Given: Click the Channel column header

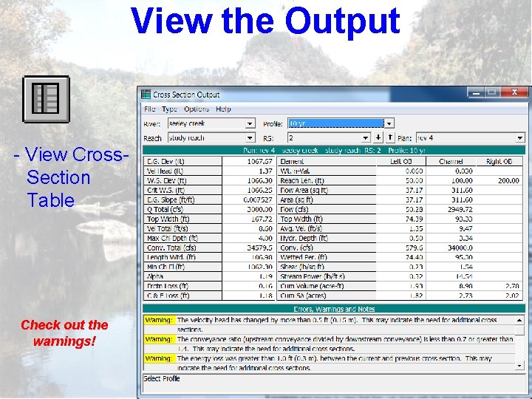Looking at the screenshot, I should (x=451, y=162).
